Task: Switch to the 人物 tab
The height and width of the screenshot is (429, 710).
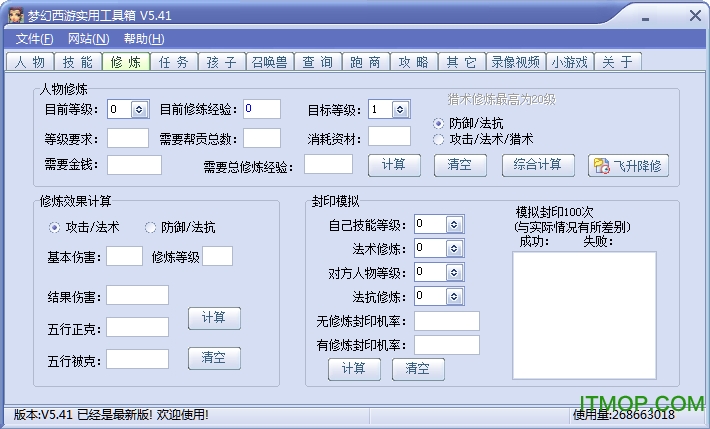Action: coord(30,62)
